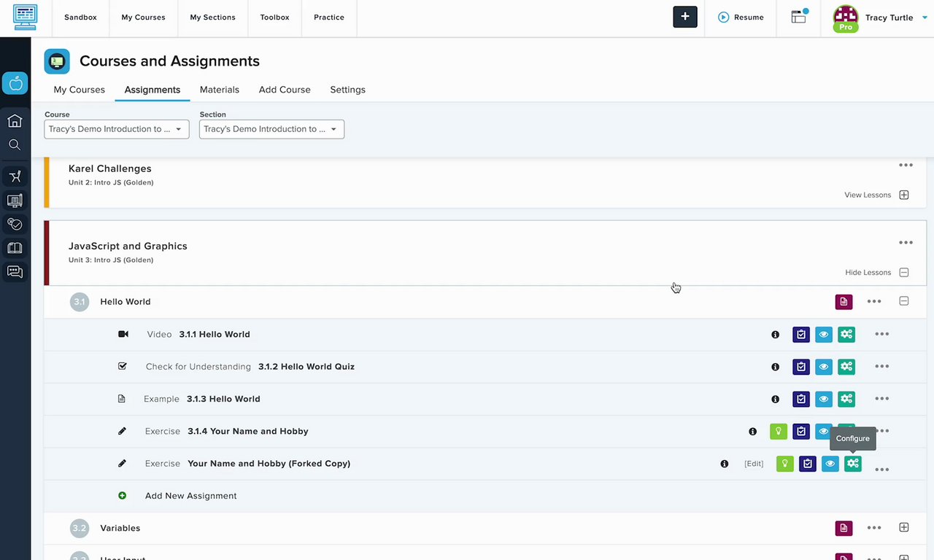Open the calendar notifications icon
This screenshot has height=560, width=934.
point(799,17)
